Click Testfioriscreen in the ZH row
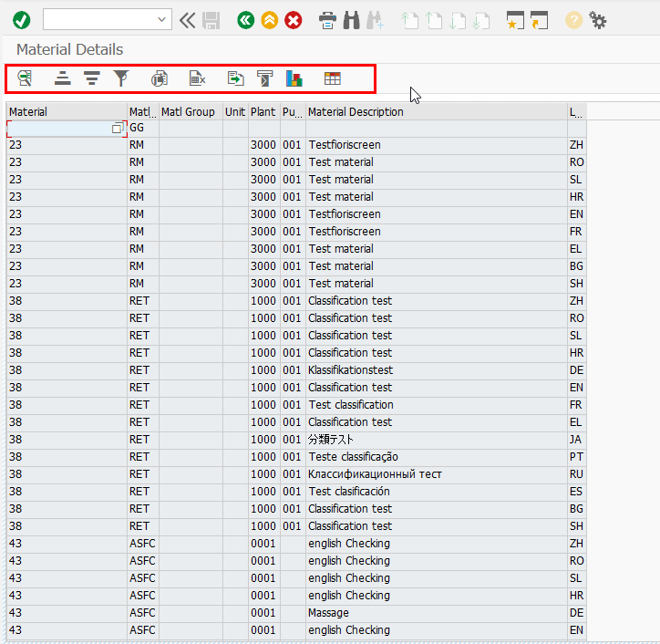The width and height of the screenshot is (660, 644). coord(345,145)
